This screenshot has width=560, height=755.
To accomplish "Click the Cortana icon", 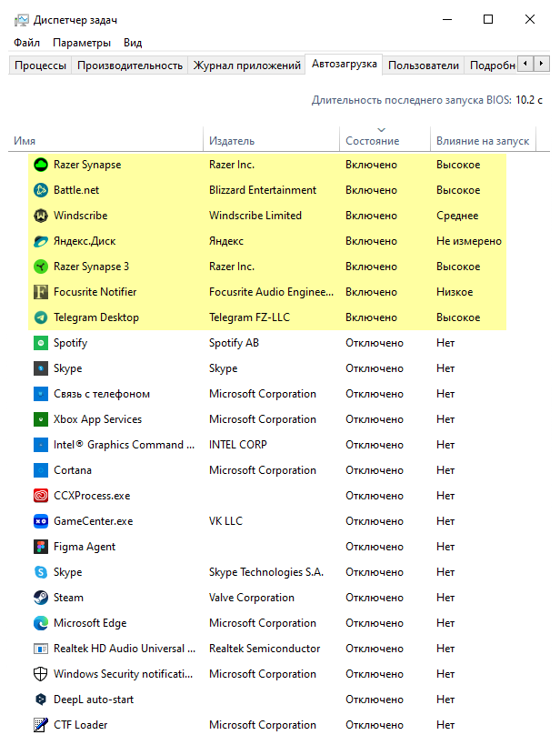I will [41, 470].
